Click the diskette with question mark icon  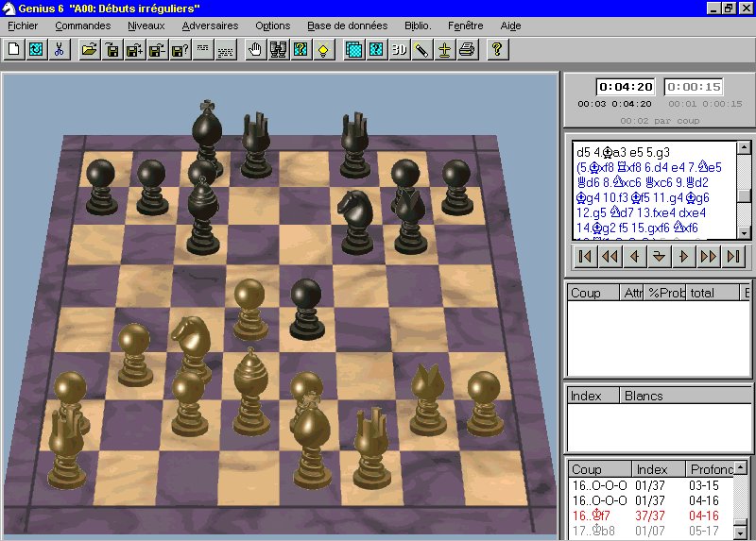point(180,49)
